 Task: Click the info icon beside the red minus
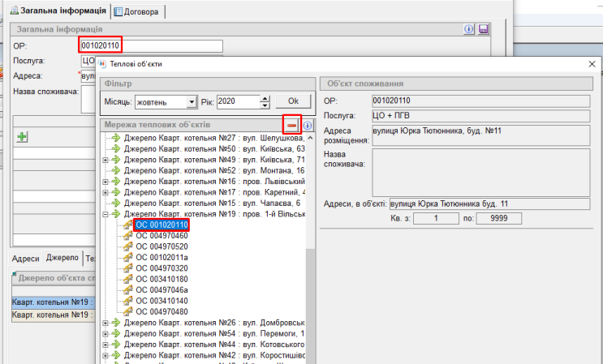[x=308, y=126]
